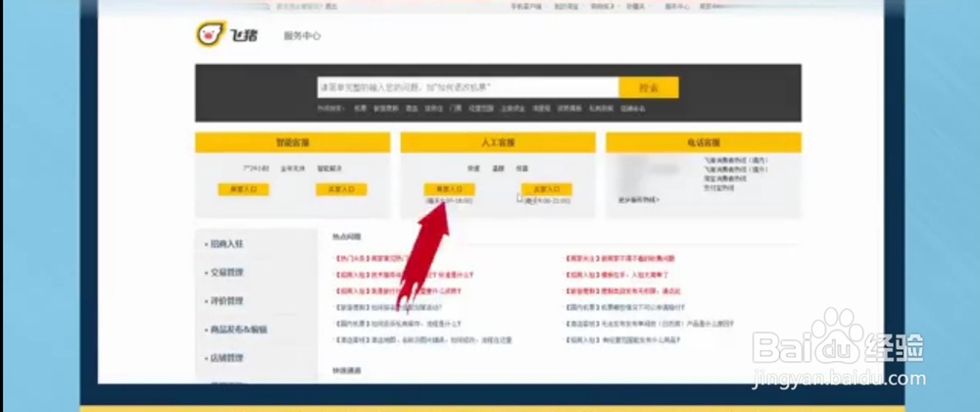Open the last right-column 【招商入驻】question
Viewport: 980px width, 412px height.
tap(622, 340)
